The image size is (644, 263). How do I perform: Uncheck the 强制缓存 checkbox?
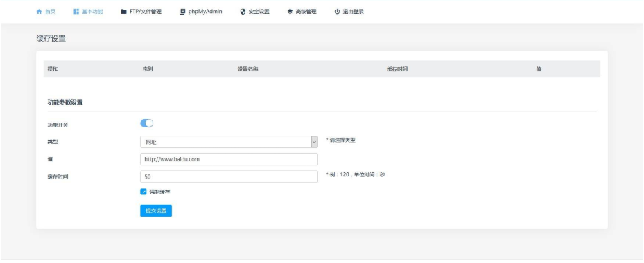143,192
